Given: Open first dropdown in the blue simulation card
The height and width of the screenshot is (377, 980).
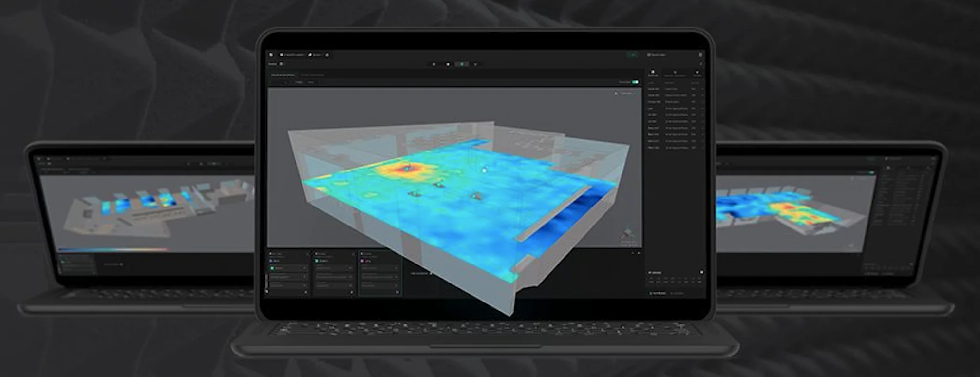Looking at the screenshot, I should point(288,268).
